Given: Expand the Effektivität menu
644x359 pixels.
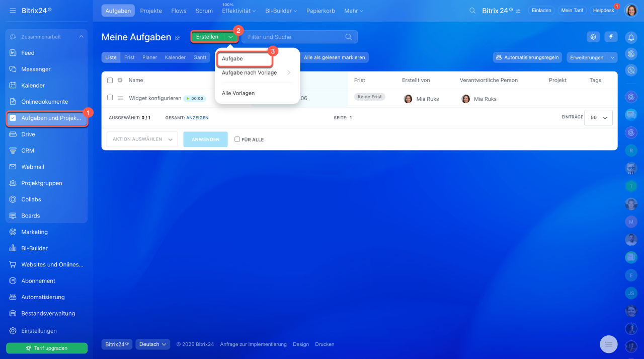Looking at the screenshot, I should [239, 11].
